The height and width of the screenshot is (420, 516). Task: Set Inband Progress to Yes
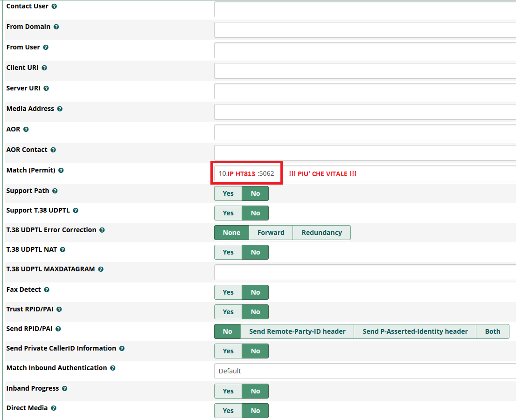(228, 391)
